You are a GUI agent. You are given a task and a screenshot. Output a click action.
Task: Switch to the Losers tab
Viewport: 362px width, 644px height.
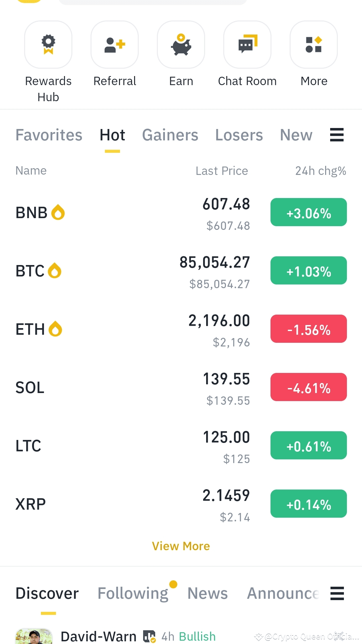click(x=239, y=135)
